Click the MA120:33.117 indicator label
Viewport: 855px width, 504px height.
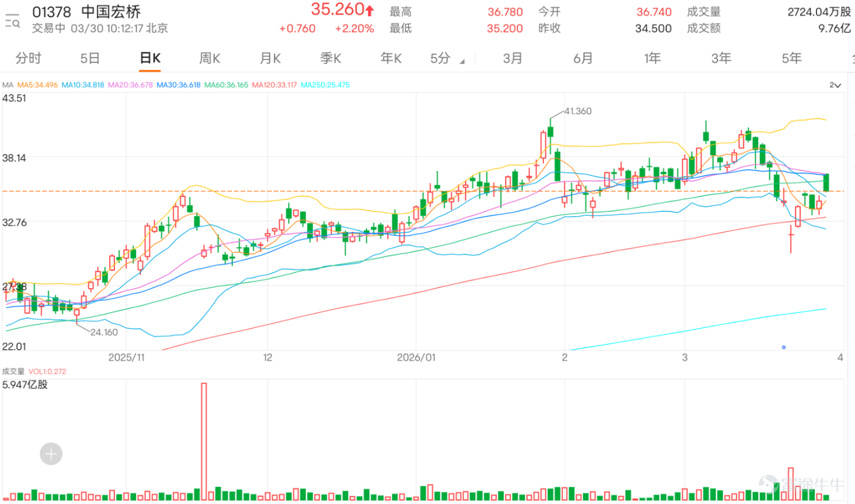pos(274,85)
